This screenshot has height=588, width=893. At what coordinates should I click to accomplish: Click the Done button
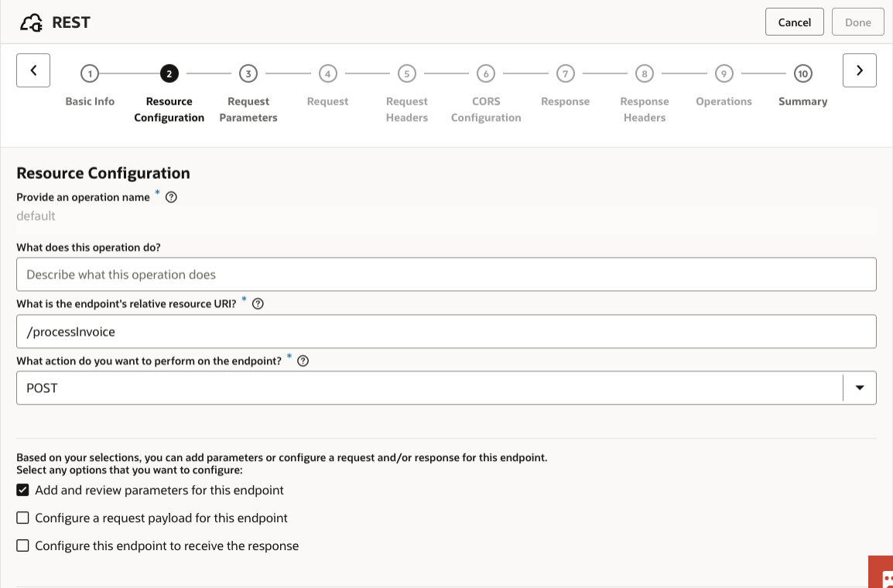857,22
